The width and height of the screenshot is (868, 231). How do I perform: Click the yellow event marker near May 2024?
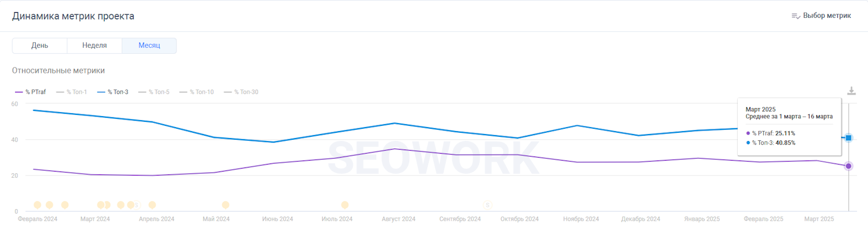226,205
